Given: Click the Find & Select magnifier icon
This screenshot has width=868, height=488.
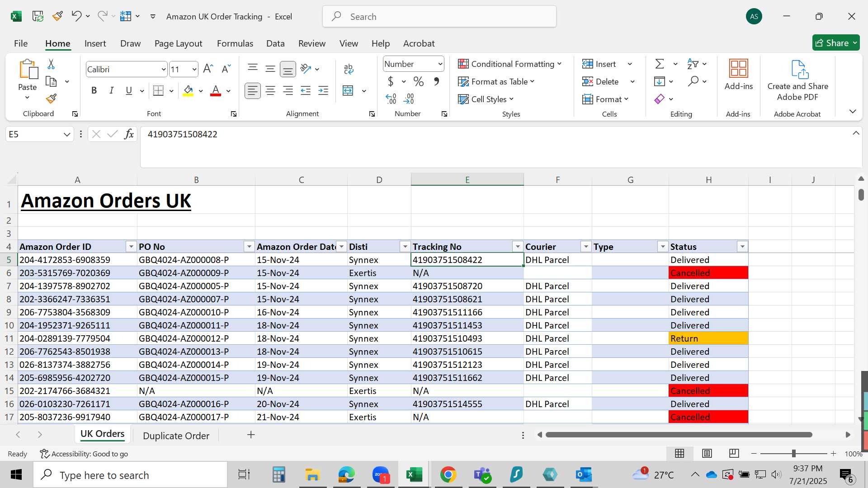Looking at the screenshot, I should click(x=693, y=81).
